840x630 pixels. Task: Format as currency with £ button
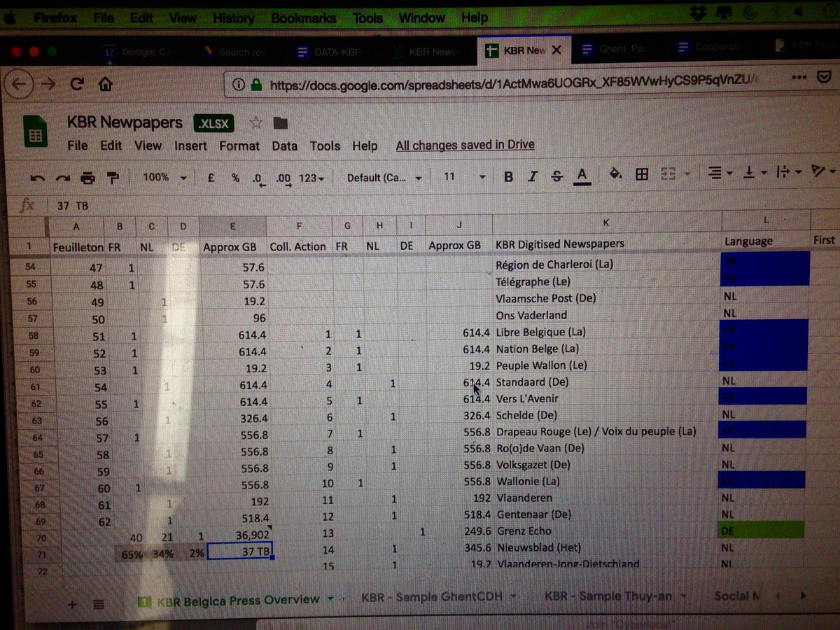coord(211,178)
